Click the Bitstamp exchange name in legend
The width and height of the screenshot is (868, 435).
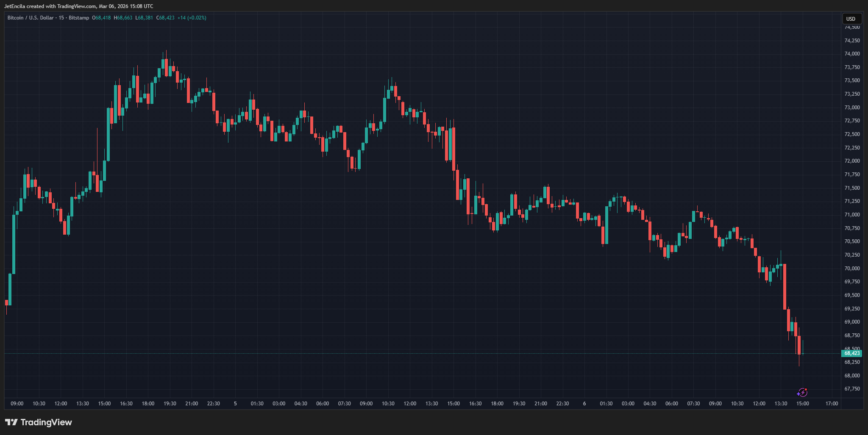79,18
